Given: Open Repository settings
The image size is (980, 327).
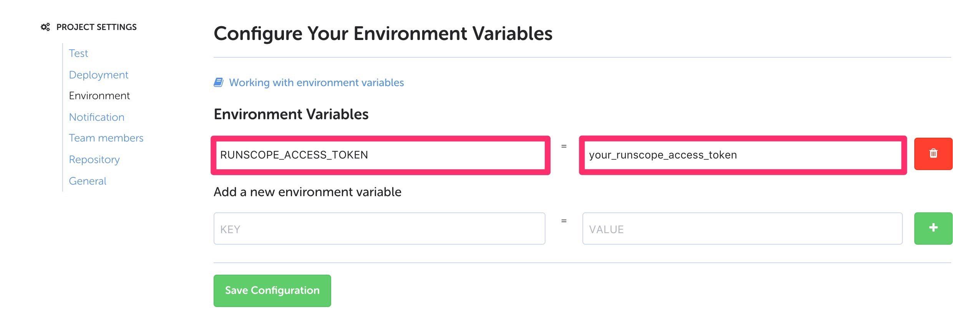Looking at the screenshot, I should [x=94, y=159].
